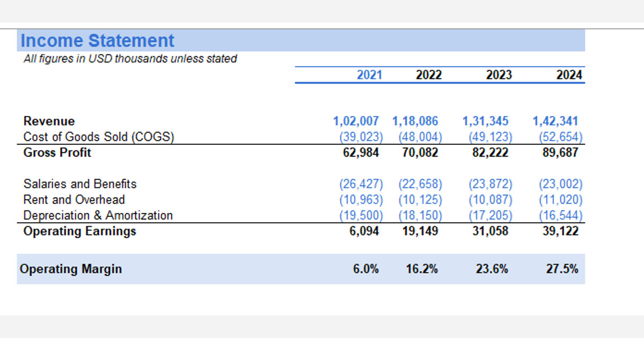Select the 2022 year header cell
The height and width of the screenshot is (338, 644).
pos(429,75)
